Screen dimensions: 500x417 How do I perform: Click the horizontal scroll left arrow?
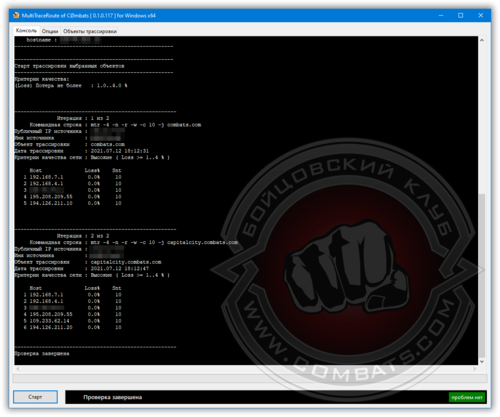coord(18,369)
